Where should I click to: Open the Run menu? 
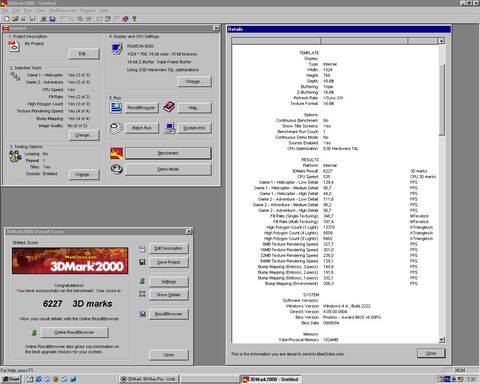click(x=28, y=11)
